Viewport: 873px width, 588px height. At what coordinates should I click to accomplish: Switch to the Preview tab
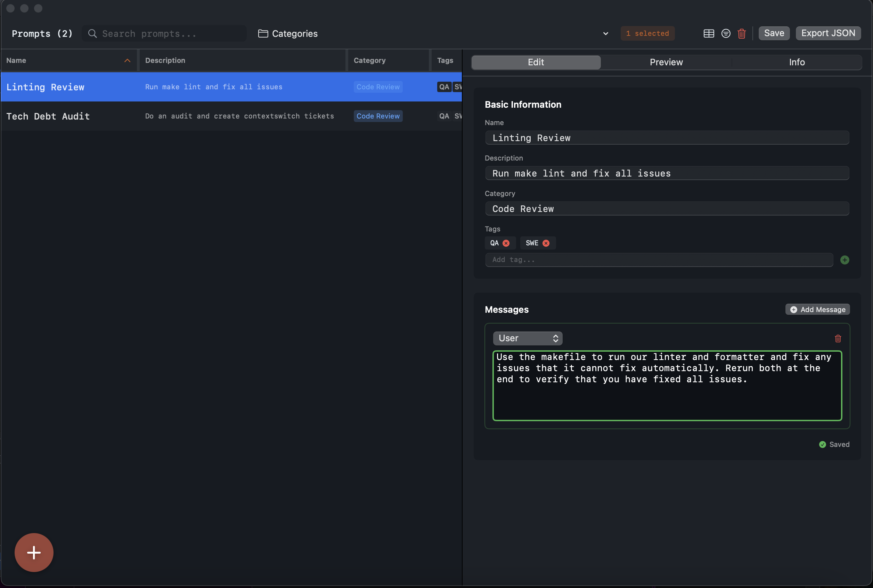(666, 62)
